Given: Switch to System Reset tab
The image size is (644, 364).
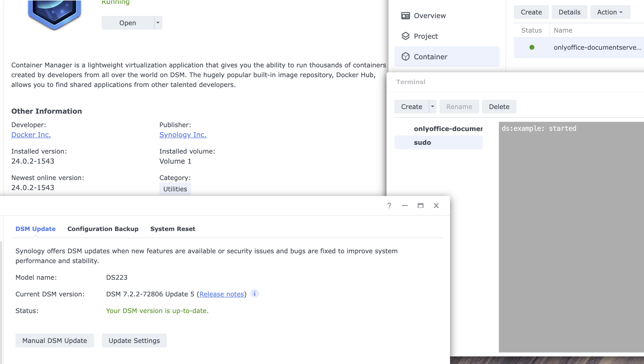Looking at the screenshot, I should (x=172, y=229).
